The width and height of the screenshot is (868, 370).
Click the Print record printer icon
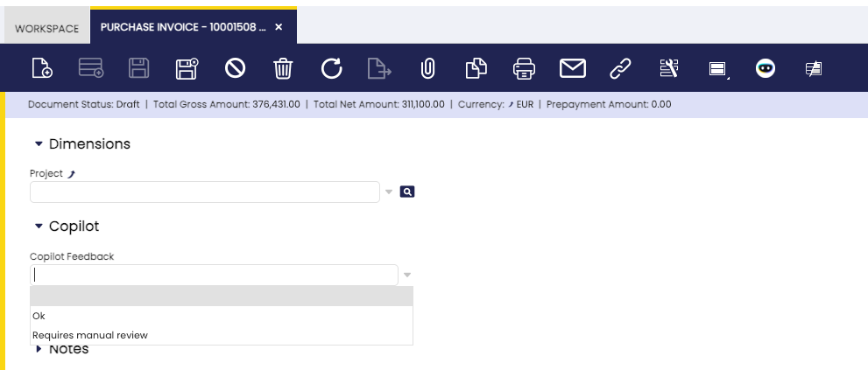pyautogui.click(x=524, y=68)
